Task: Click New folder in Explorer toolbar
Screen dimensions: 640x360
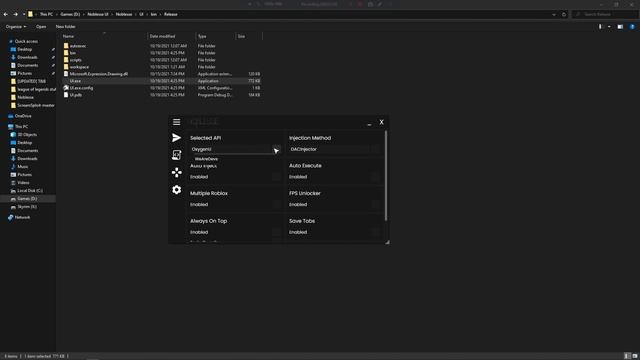Action: coord(65,27)
